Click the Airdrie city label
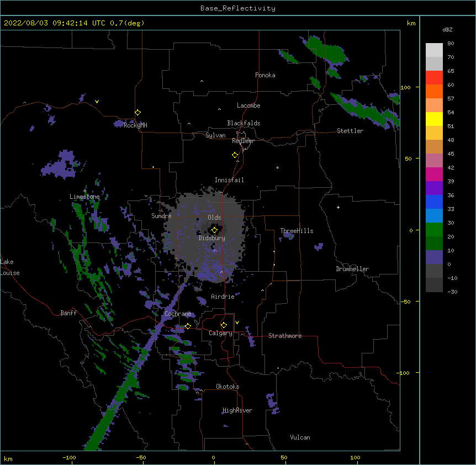This screenshot has height=465, width=476. 223,297
